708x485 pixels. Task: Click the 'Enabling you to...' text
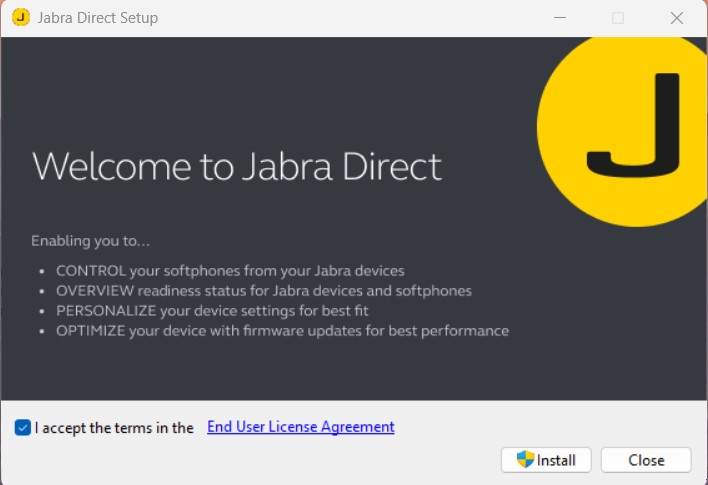click(x=90, y=241)
